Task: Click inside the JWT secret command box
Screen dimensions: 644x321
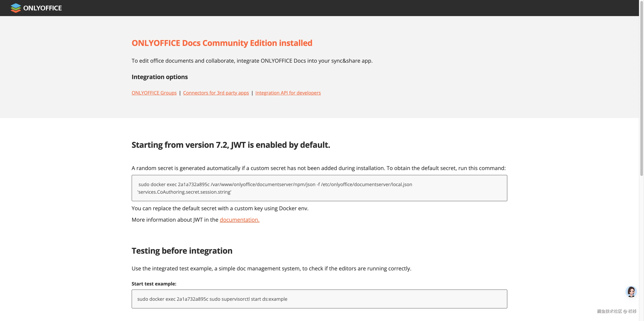Action: [x=319, y=188]
